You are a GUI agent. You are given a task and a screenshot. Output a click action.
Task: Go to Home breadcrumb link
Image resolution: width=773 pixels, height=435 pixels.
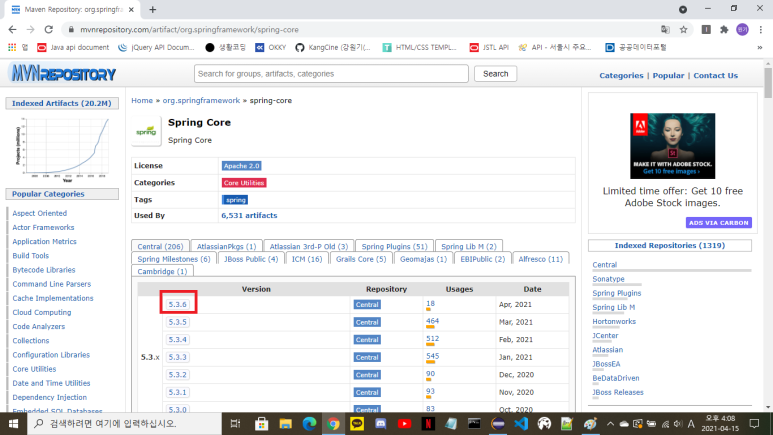click(x=142, y=100)
